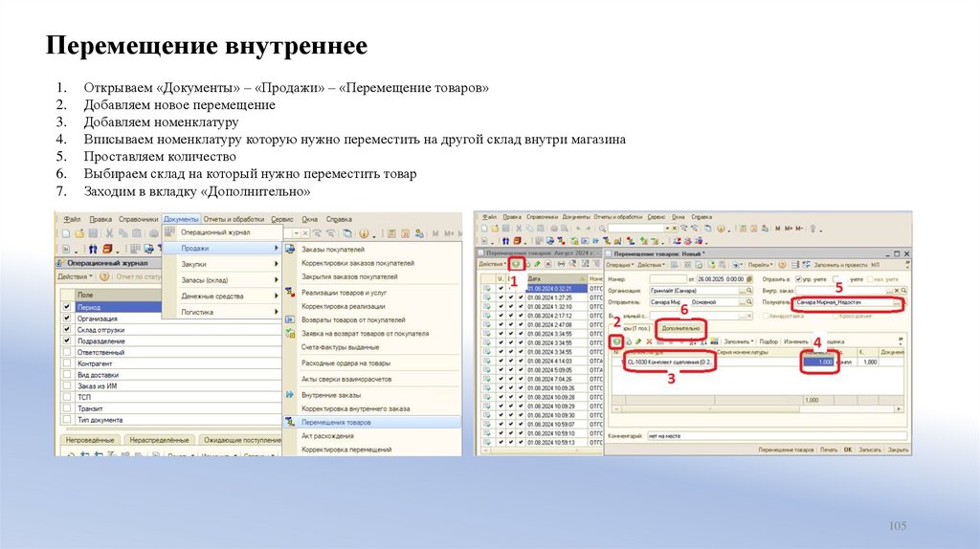Screen dimensions: 980x549
Task: Click yellow info help icon in Операционный журнал toolbar
Action: click(x=364, y=233)
